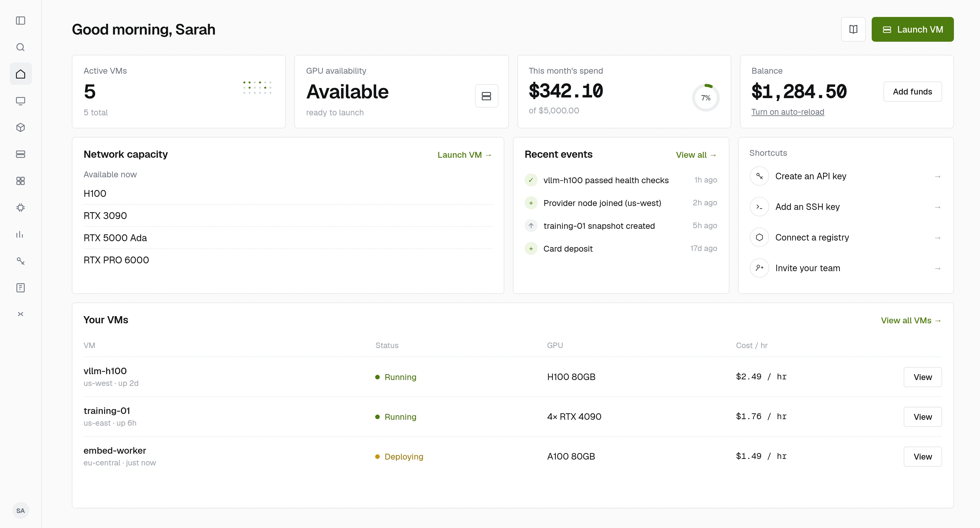Click the Running status of vllm-h100
The width and height of the screenshot is (980, 528).
(x=396, y=377)
